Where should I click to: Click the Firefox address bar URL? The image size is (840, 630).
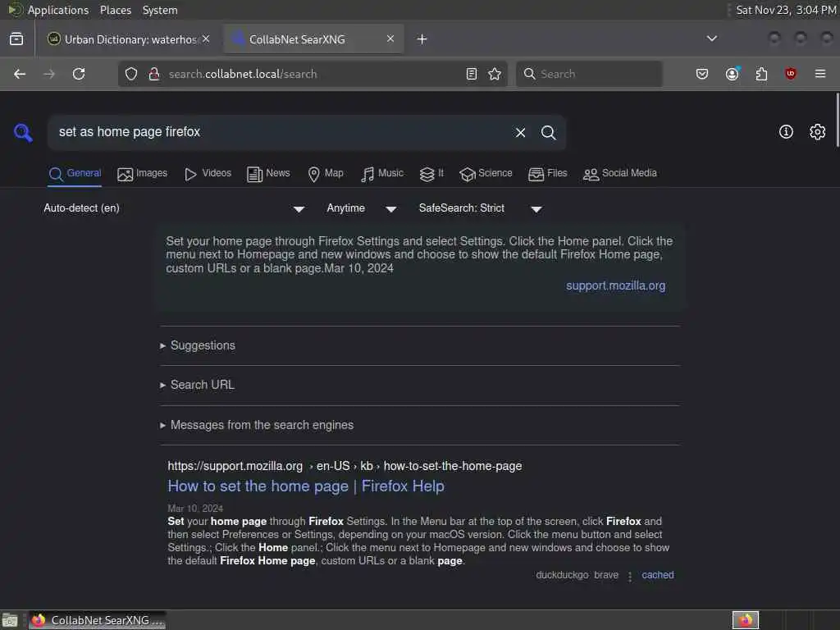243,74
